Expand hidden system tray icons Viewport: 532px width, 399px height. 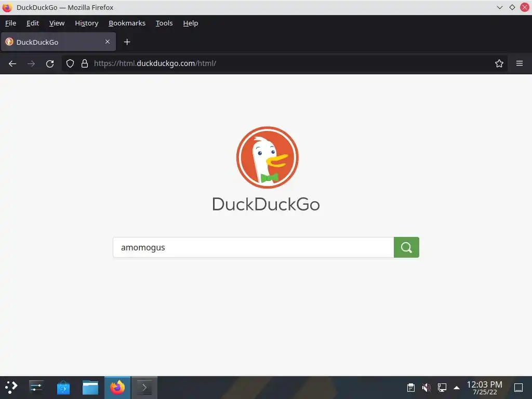tap(457, 388)
